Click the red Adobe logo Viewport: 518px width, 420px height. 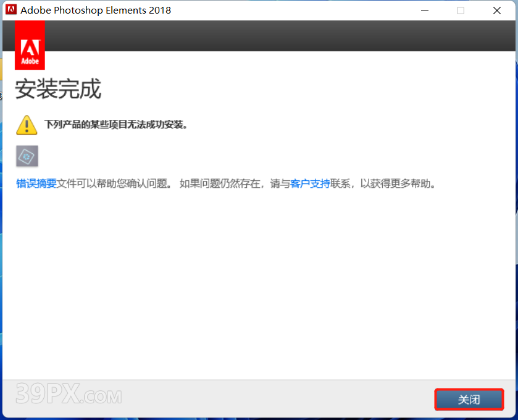pos(30,45)
